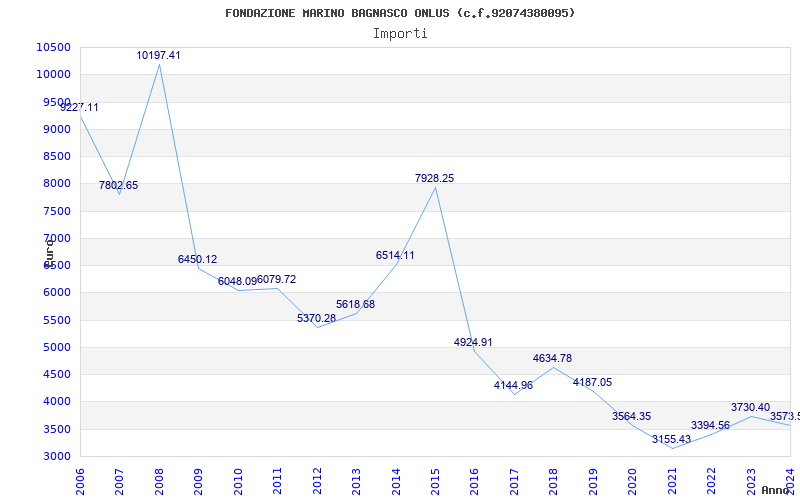Click the x-axis year 2006
The height and width of the screenshot is (500, 800).
pyautogui.click(x=80, y=481)
